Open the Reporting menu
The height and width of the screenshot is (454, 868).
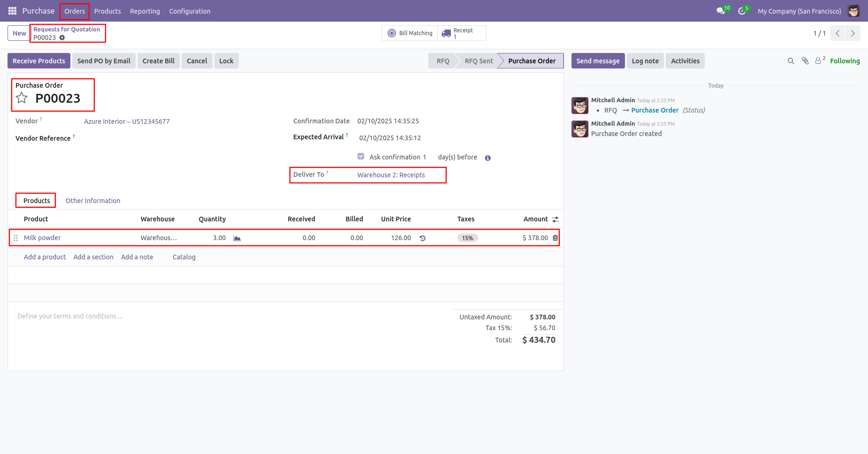[x=145, y=11]
